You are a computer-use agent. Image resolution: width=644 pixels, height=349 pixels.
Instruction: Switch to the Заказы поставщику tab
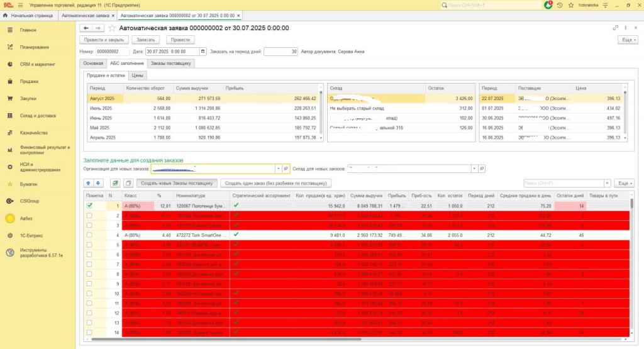[171, 64]
